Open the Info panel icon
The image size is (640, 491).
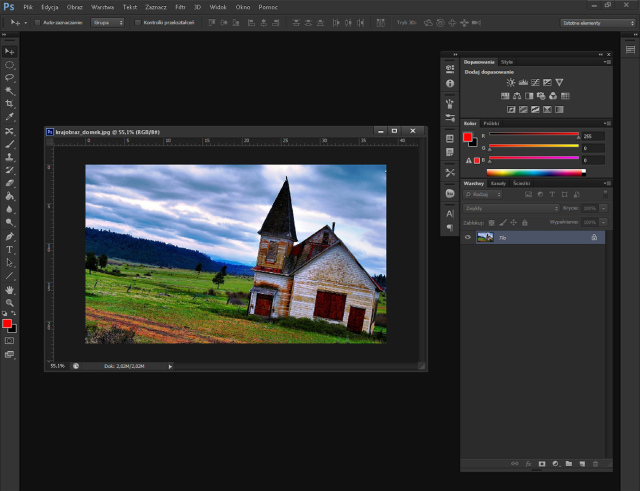coord(450,83)
